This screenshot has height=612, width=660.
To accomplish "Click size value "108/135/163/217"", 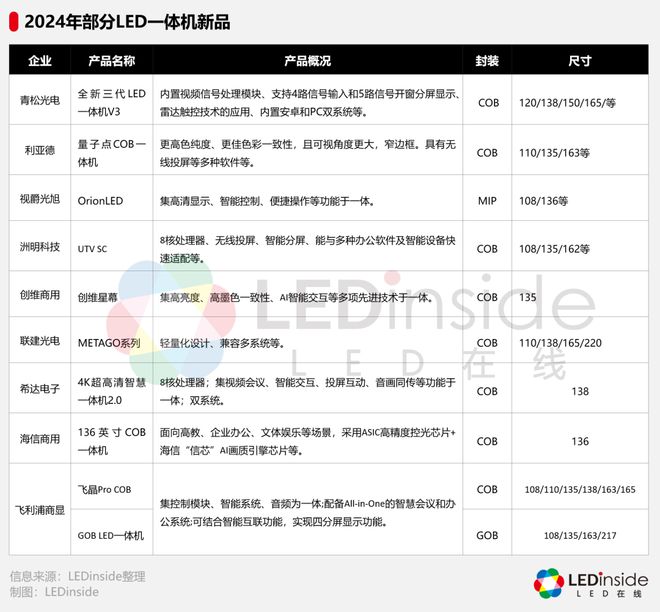I will click(x=580, y=535).
